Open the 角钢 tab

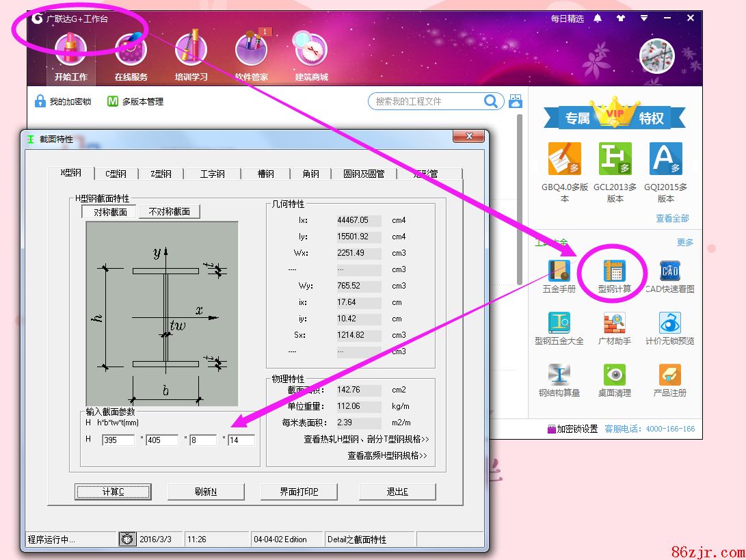pyautogui.click(x=310, y=174)
